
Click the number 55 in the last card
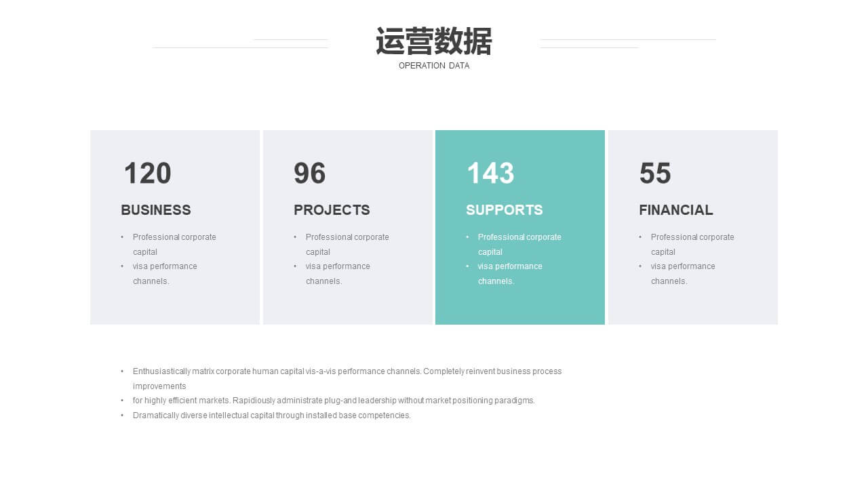[x=655, y=174]
